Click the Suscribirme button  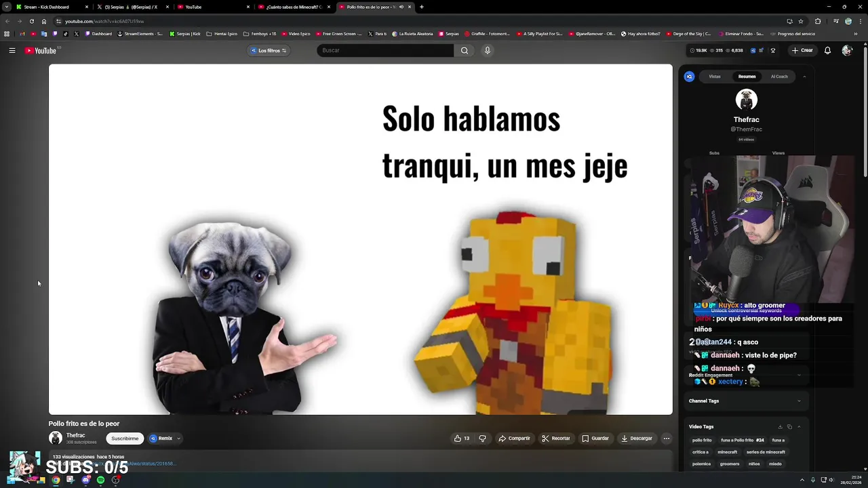point(125,439)
